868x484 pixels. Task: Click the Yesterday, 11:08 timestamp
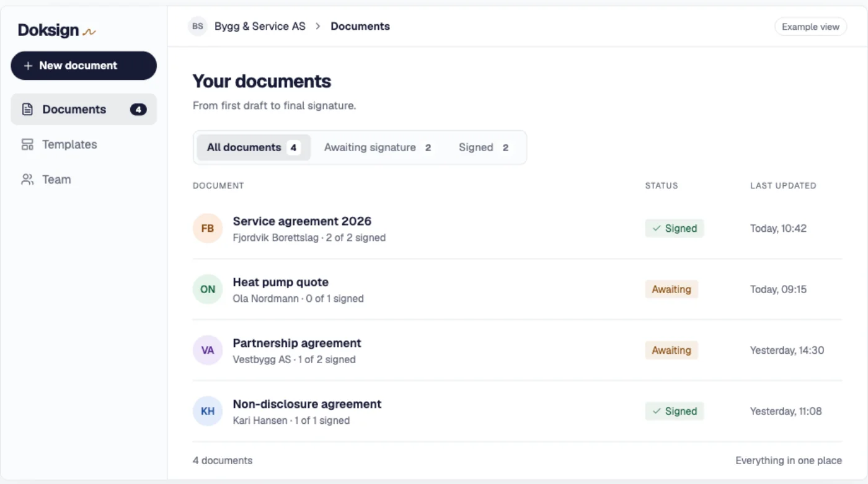(x=786, y=411)
